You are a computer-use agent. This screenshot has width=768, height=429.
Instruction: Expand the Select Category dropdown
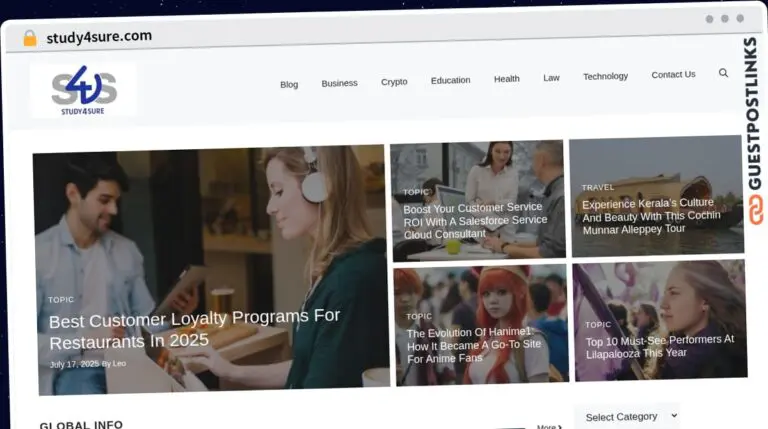pos(626,416)
